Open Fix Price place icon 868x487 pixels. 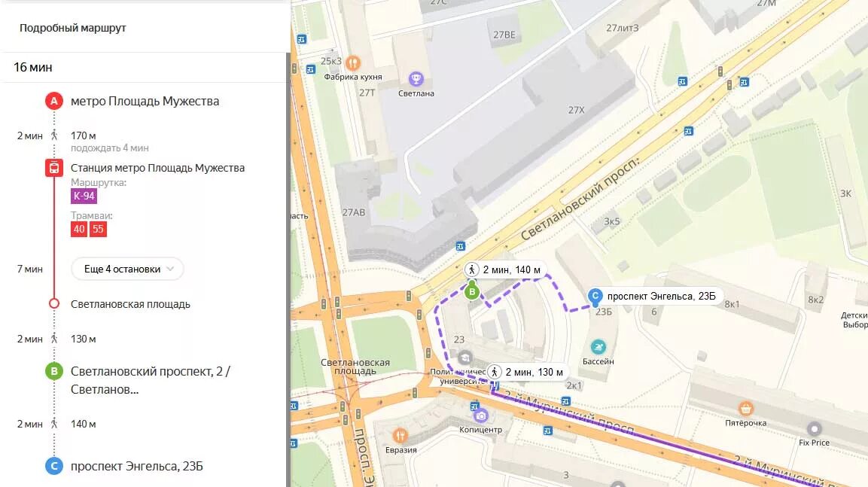(x=815, y=429)
